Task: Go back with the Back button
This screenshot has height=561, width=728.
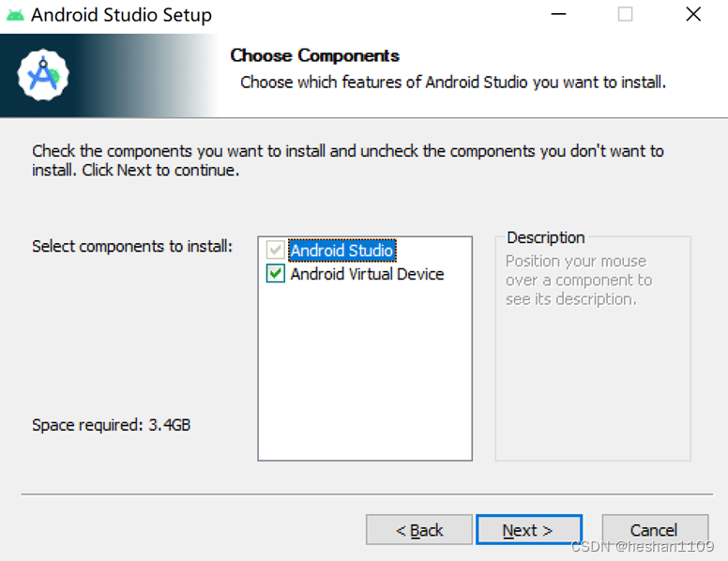Action: [418, 529]
